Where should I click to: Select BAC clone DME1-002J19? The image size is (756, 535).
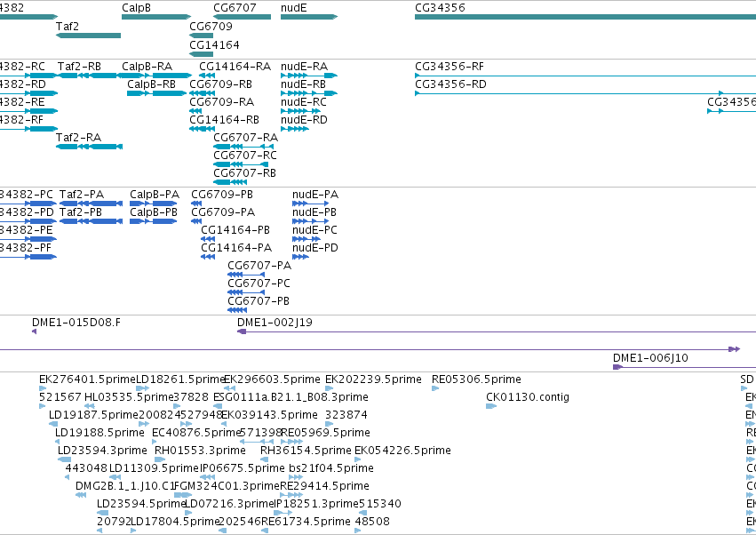click(x=497, y=331)
